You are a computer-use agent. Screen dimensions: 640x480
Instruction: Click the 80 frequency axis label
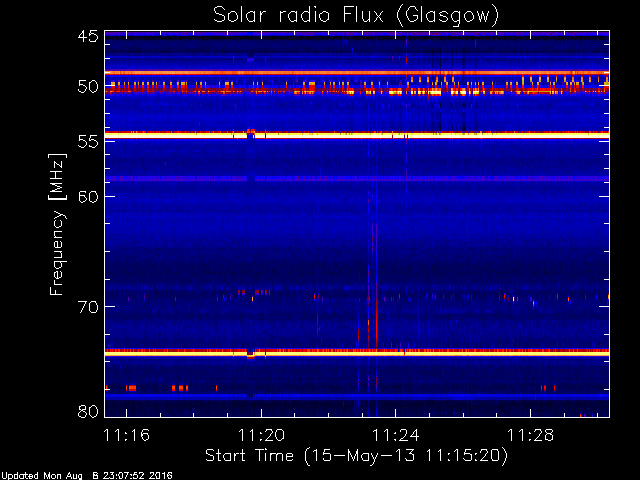88,411
